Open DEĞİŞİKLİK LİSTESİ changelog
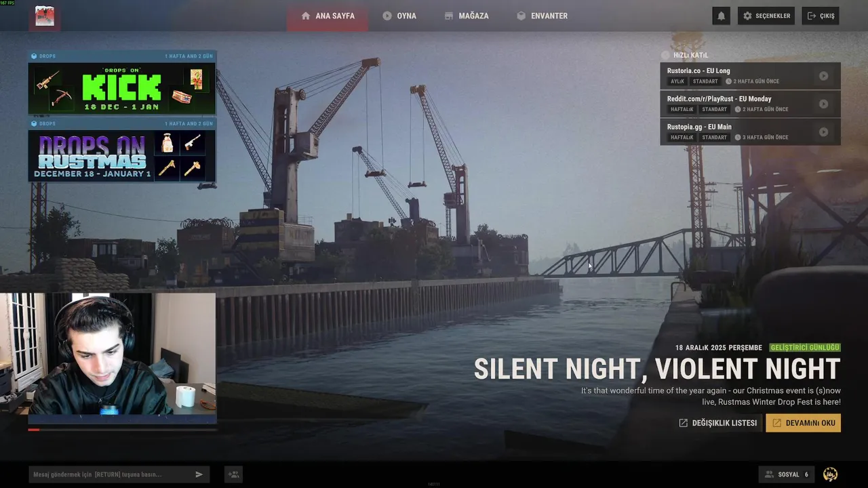The height and width of the screenshot is (488, 868). [x=717, y=423]
